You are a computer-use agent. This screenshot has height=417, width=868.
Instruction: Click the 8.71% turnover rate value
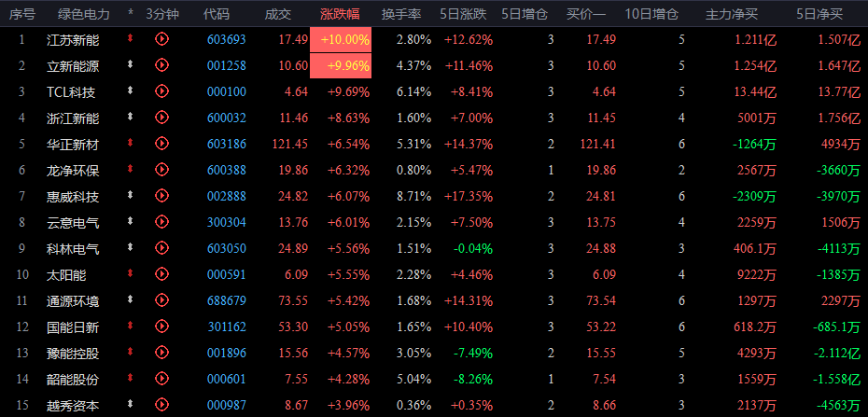[x=414, y=196]
